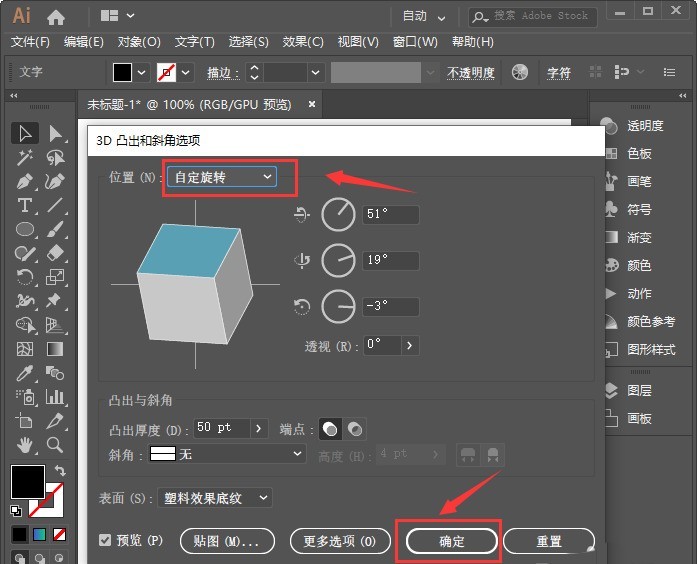This screenshot has width=697, height=564.
Task: Click the OK (确定) button
Action: click(x=451, y=541)
